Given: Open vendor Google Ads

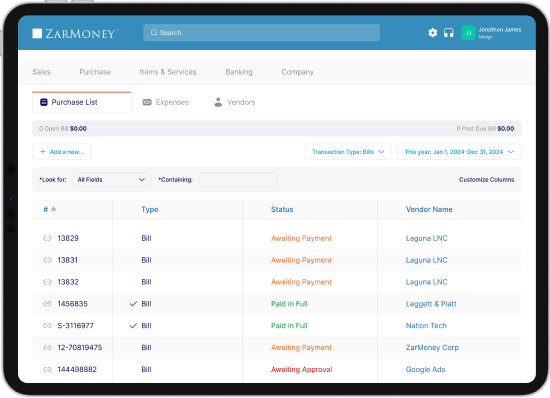Looking at the screenshot, I should point(425,369).
